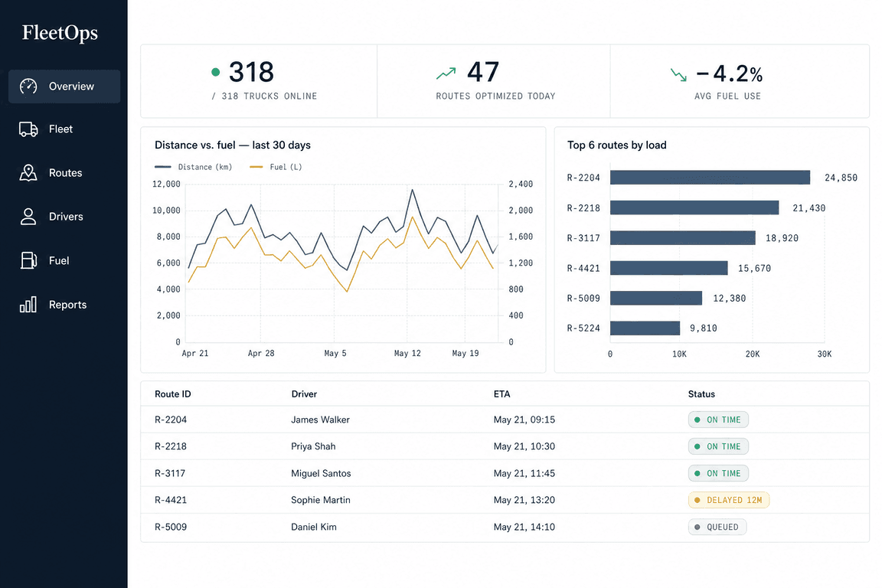Select driver Priya Shah
This screenshot has height=588, width=882.
[x=313, y=446]
